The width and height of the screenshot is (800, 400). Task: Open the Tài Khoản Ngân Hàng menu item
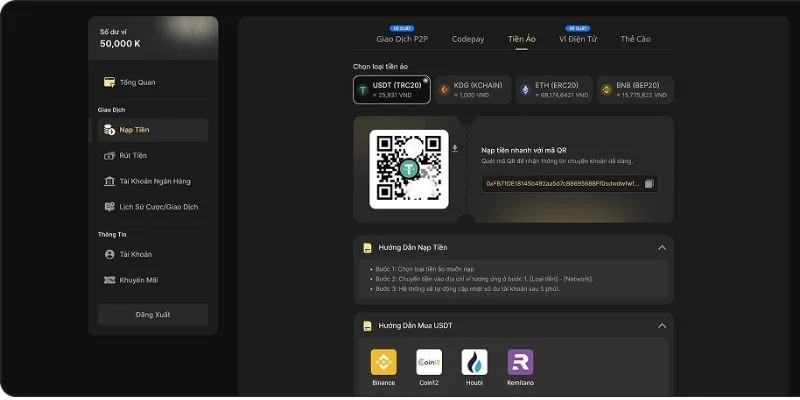[153, 181]
